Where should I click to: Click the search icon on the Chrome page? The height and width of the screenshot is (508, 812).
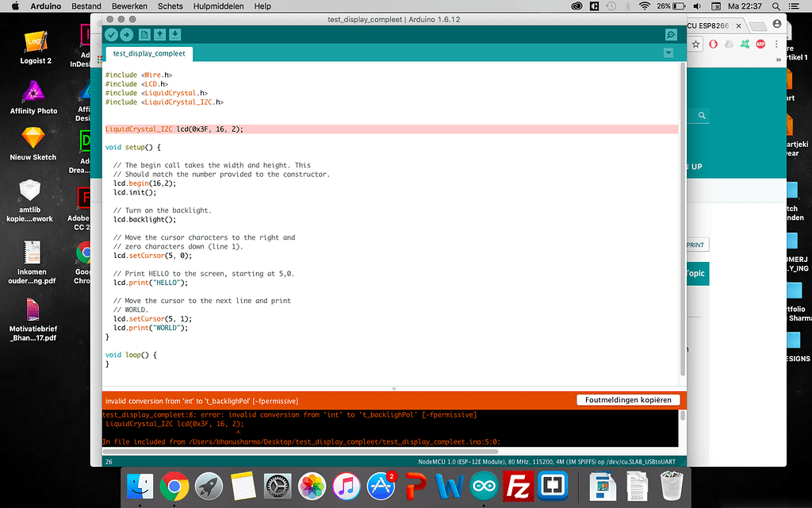point(702,116)
